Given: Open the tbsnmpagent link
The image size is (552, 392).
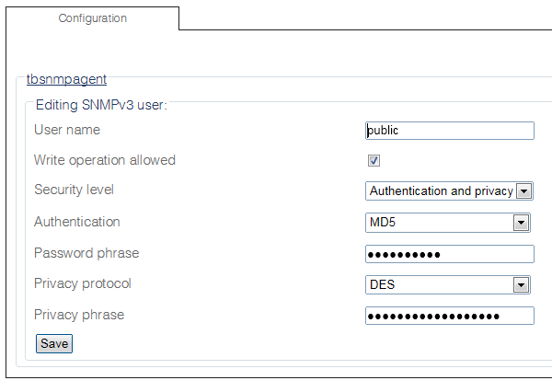Looking at the screenshot, I should 66,80.
